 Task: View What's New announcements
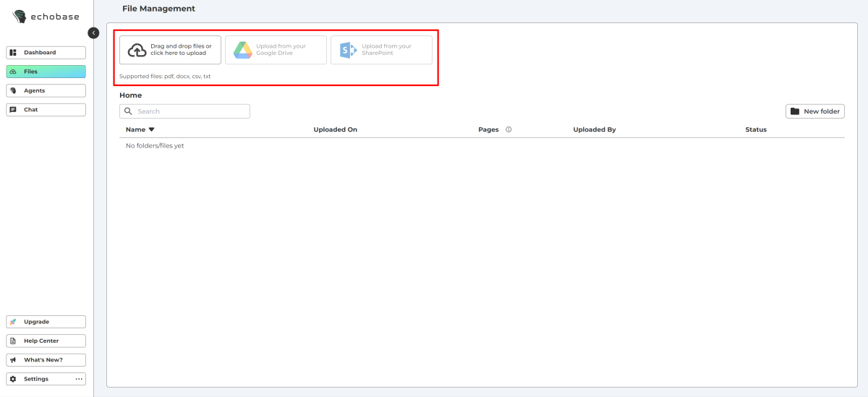click(x=46, y=359)
